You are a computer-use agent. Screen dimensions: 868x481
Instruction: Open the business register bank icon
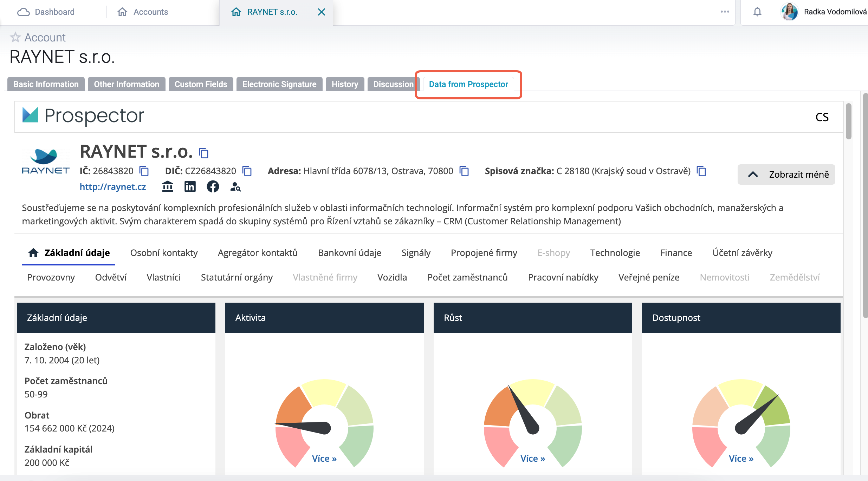pos(168,186)
